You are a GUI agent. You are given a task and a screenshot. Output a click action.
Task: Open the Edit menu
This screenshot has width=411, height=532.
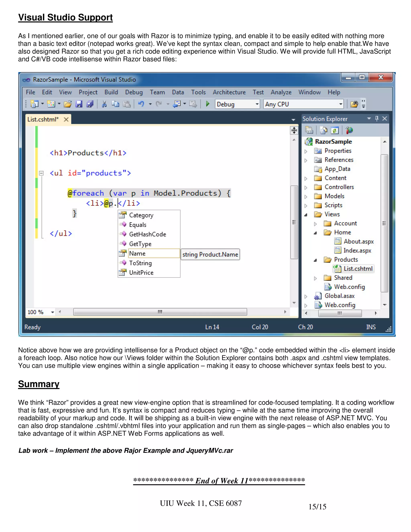[x=47, y=92]
